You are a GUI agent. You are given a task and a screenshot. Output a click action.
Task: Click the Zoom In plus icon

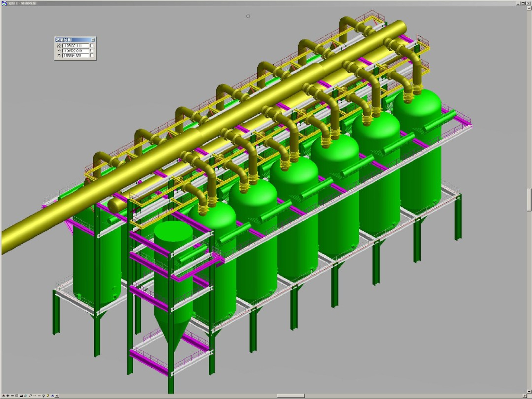point(8,395)
